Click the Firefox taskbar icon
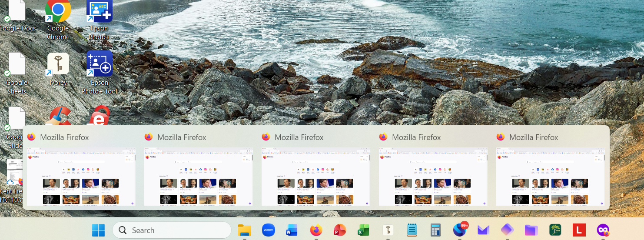 point(316,230)
